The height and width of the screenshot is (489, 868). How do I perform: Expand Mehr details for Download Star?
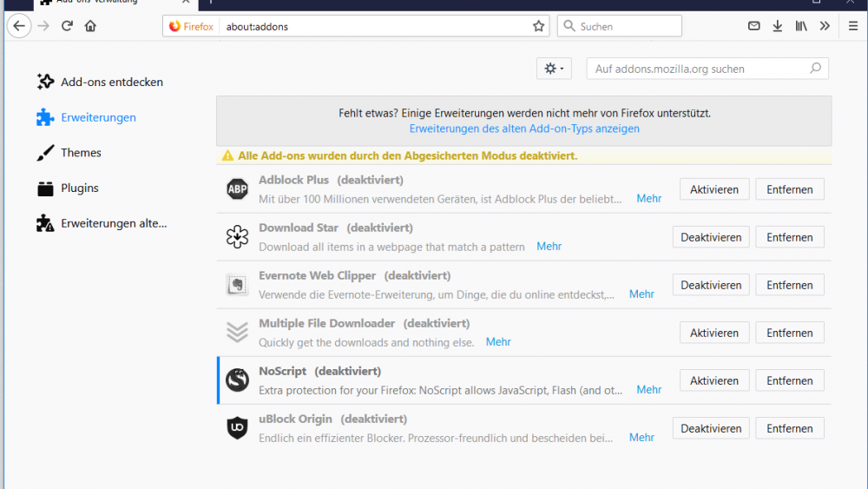coord(549,247)
